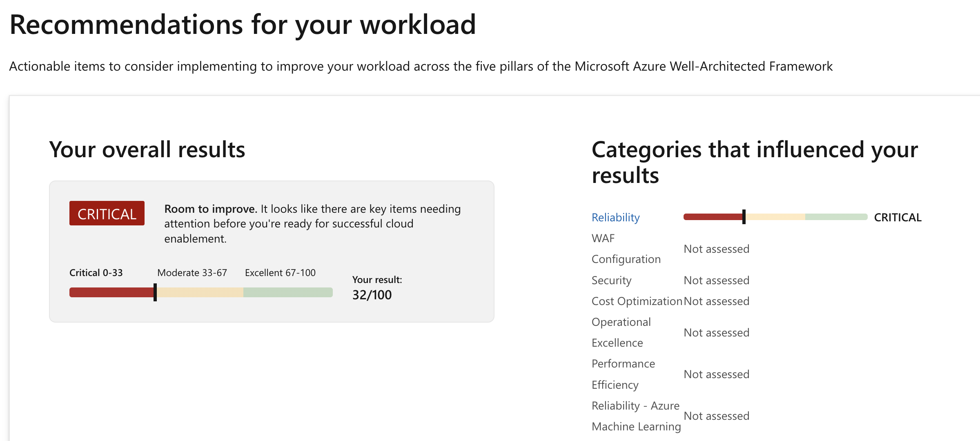Image resolution: width=980 pixels, height=441 pixels.
Task: Click the 'Recommendations for your workload' page title
Action: coord(243,24)
